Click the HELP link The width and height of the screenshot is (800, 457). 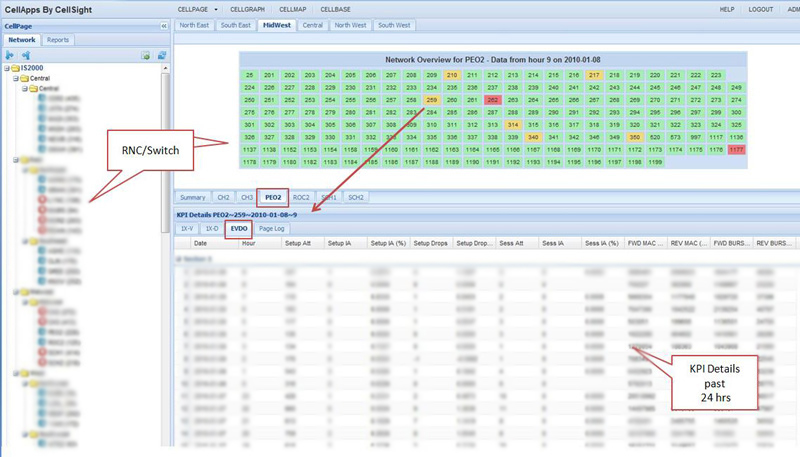click(x=727, y=9)
